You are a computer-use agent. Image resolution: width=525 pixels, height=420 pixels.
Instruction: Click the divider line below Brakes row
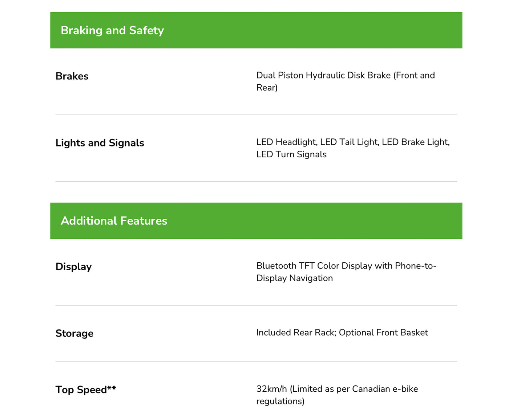coord(256,115)
